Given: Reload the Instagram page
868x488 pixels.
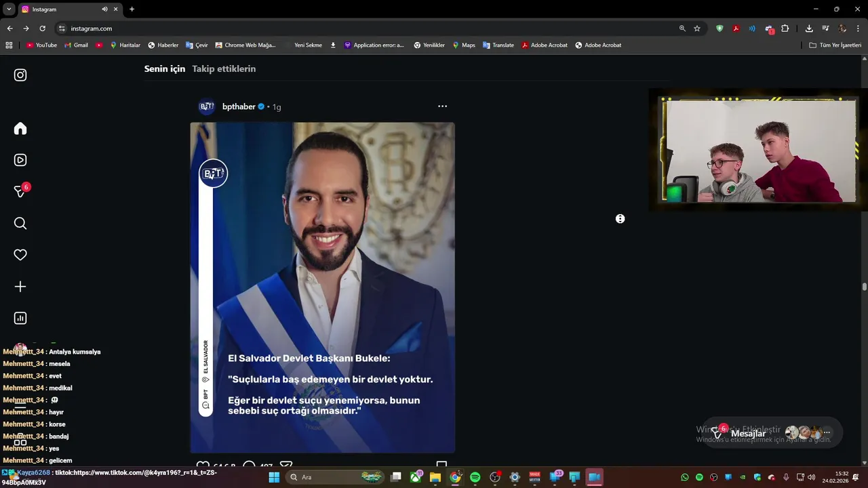Looking at the screenshot, I should coord(42,28).
